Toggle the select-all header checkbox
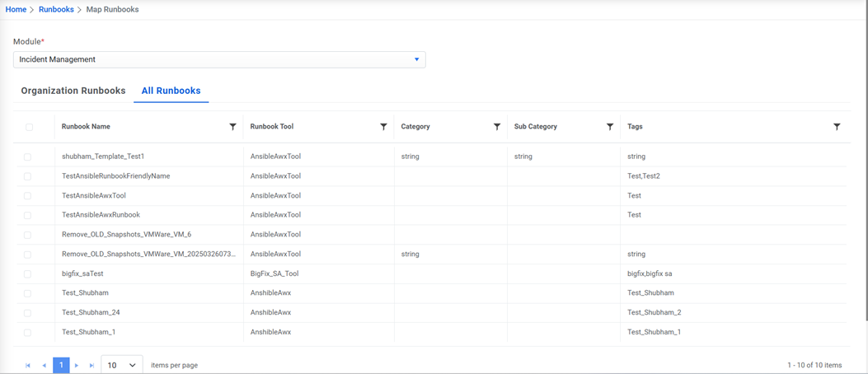This screenshot has height=374, width=868. coord(29,127)
